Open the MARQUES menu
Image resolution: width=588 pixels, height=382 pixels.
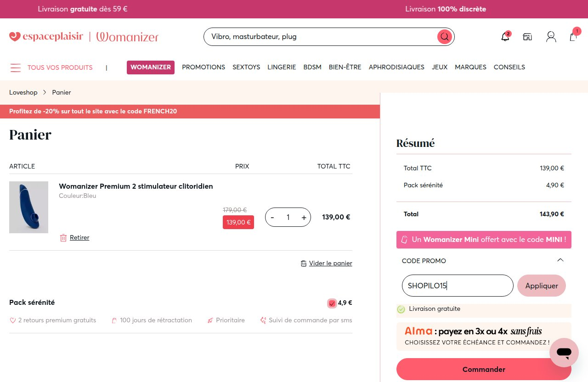click(x=470, y=67)
